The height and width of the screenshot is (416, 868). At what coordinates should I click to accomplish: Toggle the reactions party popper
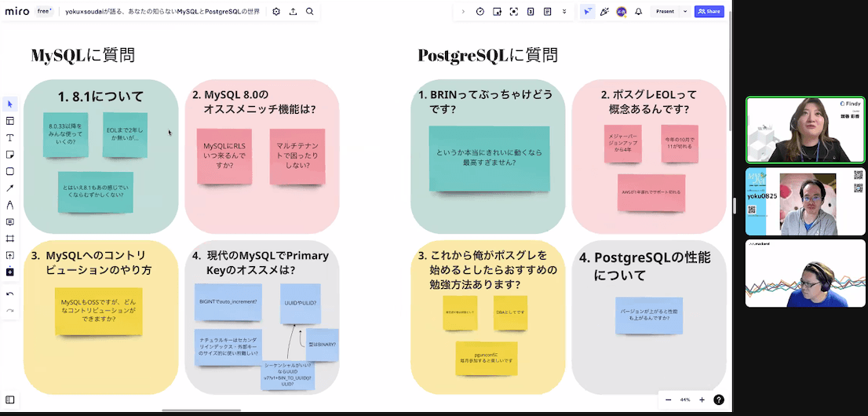(x=604, y=12)
